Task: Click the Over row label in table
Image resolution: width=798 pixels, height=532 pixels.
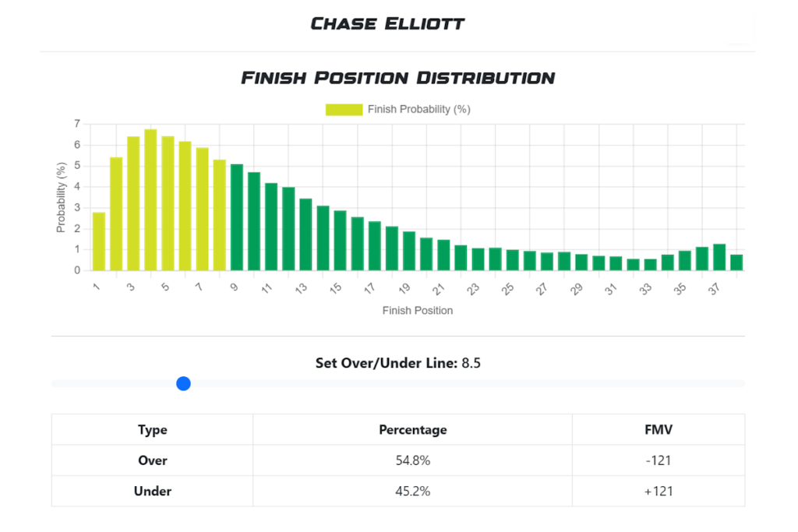Action: pyautogui.click(x=153, y=460)
